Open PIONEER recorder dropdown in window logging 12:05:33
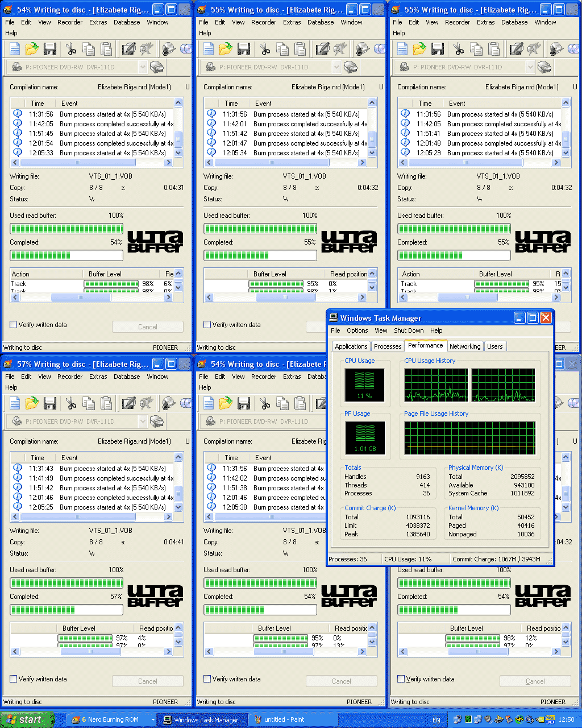This screenshot has height=728, width=582. 142,67
